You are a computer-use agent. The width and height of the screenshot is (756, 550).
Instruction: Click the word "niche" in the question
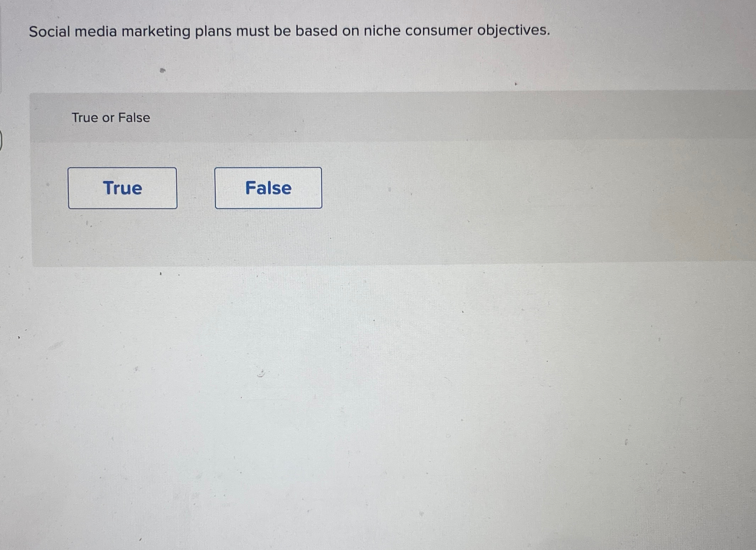click(x=382, y=30)
